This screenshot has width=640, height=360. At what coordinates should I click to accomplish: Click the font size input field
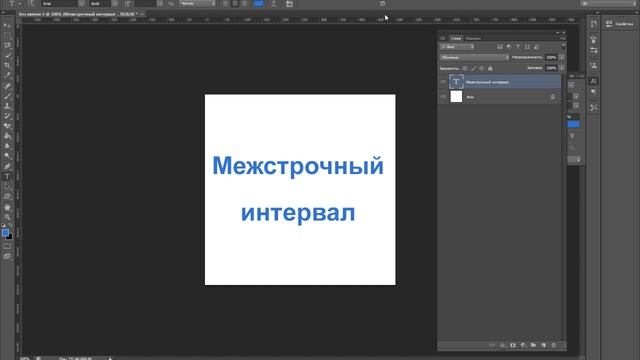coord(145,4)
